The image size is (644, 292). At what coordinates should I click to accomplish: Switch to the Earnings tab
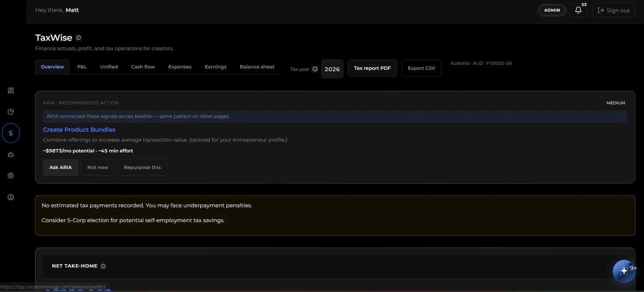click(x=216, y=67)
